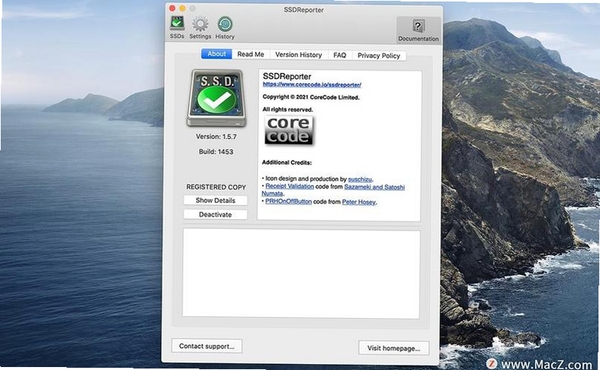The height and width of the screenshot is (370, 600).
Task: Switch to the About tab
Action: click(x=217, y=54)
